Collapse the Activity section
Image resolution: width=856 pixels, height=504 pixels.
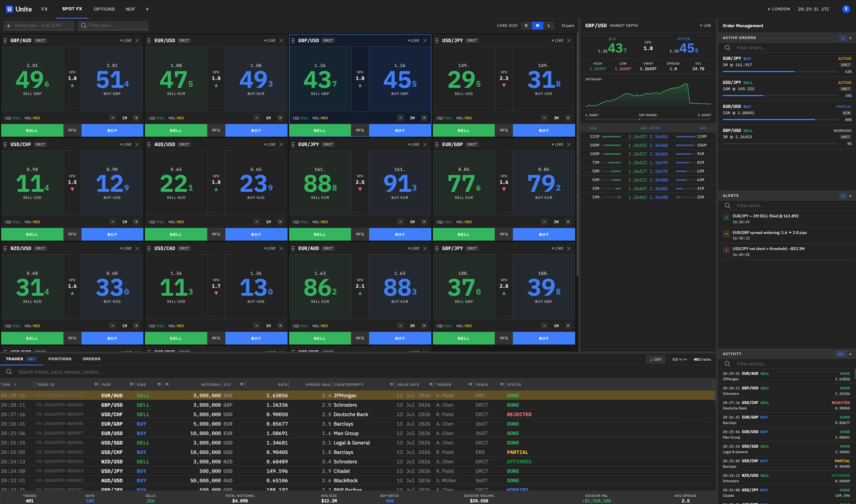(850, 354)
